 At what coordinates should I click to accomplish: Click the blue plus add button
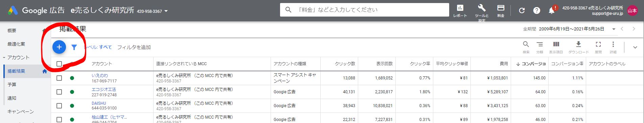click(59, 47)
